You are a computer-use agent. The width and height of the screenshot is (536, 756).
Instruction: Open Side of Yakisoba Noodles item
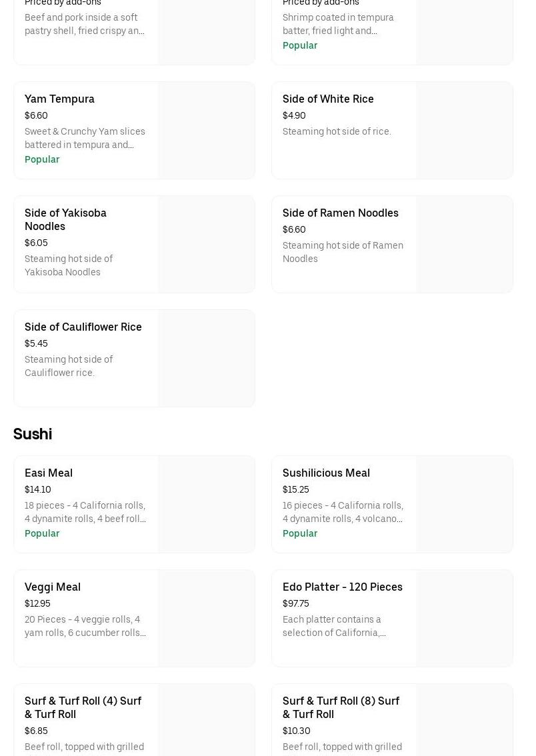[65, 219]
